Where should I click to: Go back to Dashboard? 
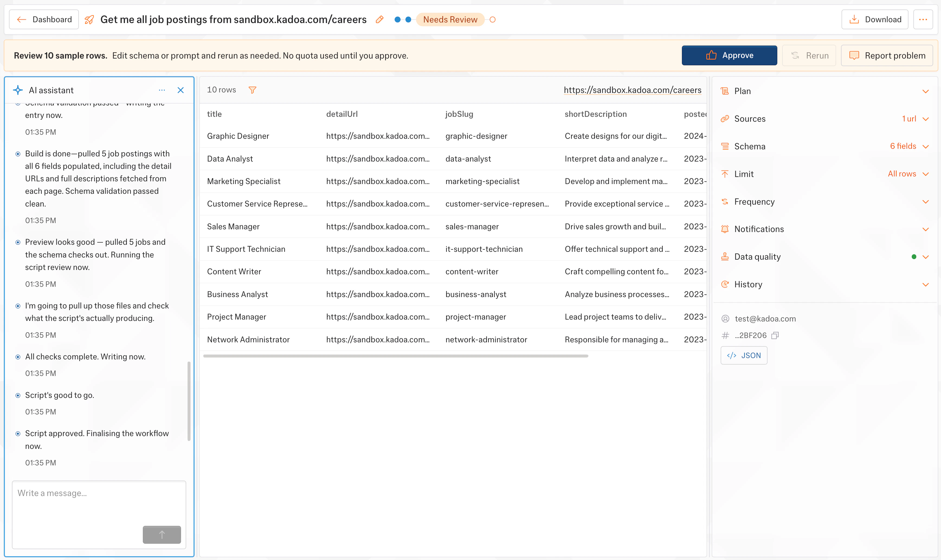click(x=44, y=19)
